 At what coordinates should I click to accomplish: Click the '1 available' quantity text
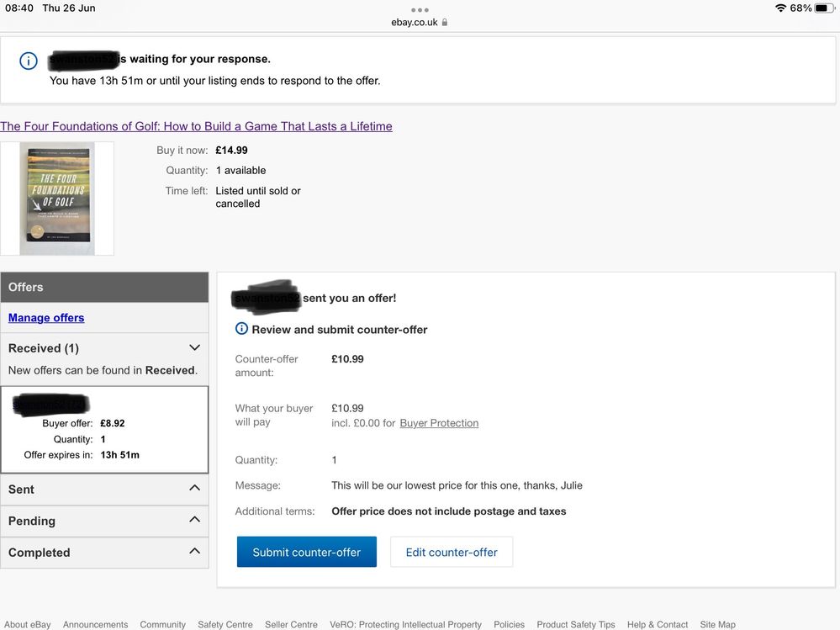coord(241,171)
